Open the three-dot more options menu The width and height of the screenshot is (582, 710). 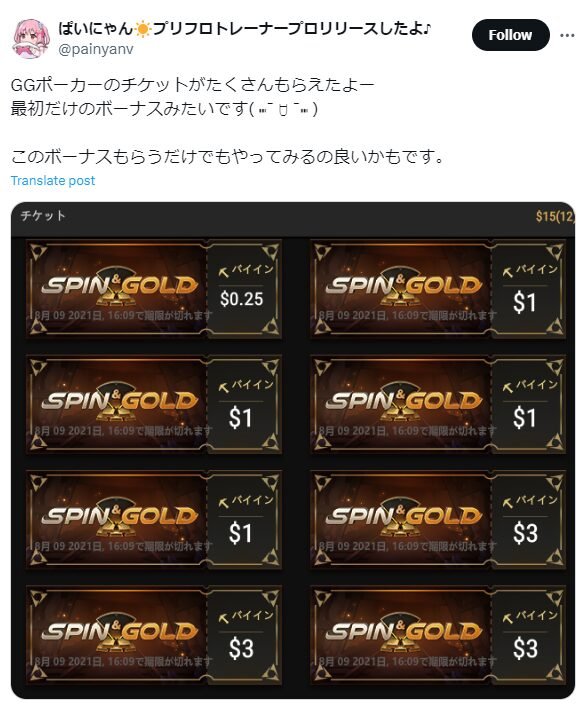click(x=567, y=35)
